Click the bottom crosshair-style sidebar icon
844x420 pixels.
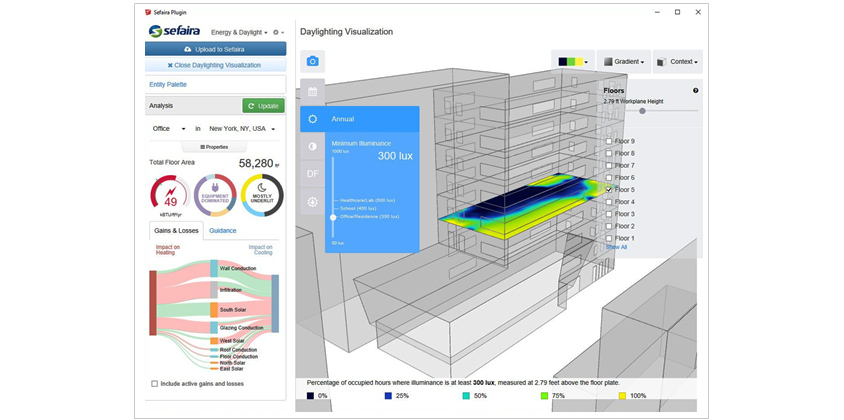pos(313,202)
